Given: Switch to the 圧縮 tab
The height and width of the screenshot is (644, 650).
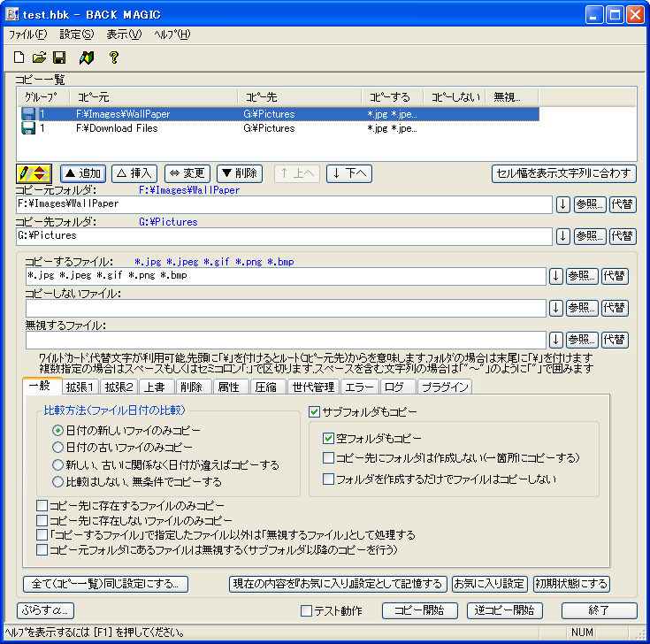Looking at the screenshot, I should (266, 387).
